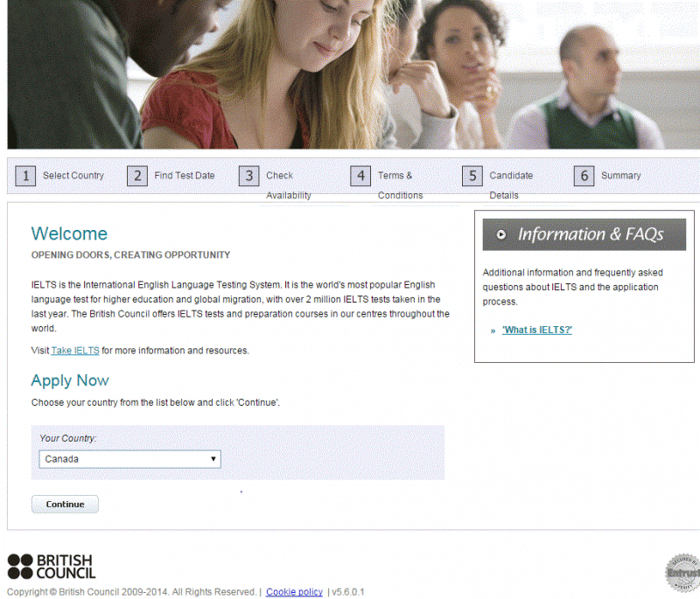Click the British Council logo
The height and width of the screenshot is (599, 700).
pyautogui.click(x=52, y=567)
